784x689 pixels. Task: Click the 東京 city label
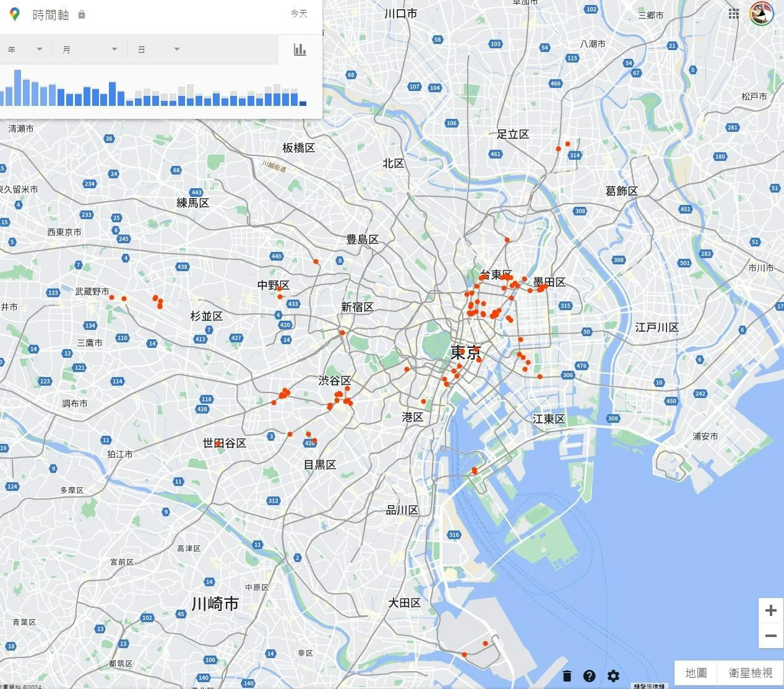click(x=466, y=353)
